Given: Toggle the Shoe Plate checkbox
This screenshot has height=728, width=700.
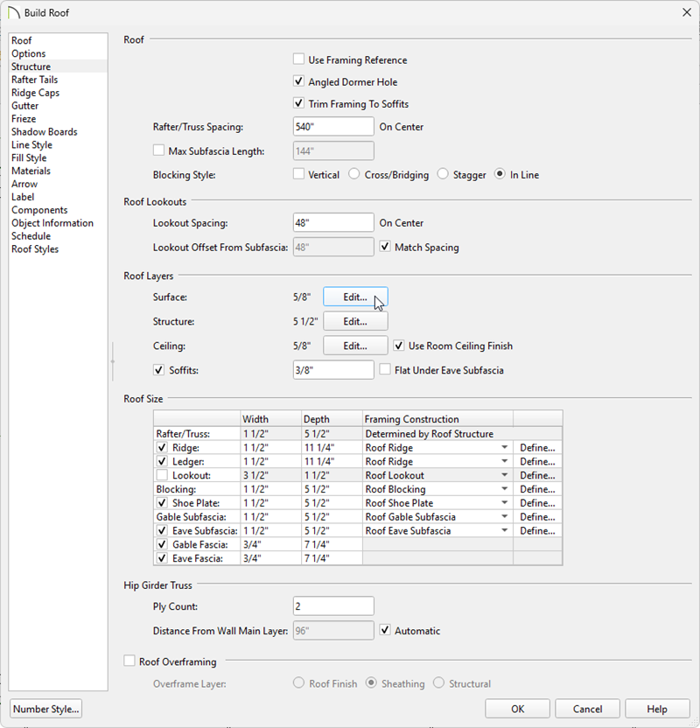Looking at the screenshot, I should point(162,503).
